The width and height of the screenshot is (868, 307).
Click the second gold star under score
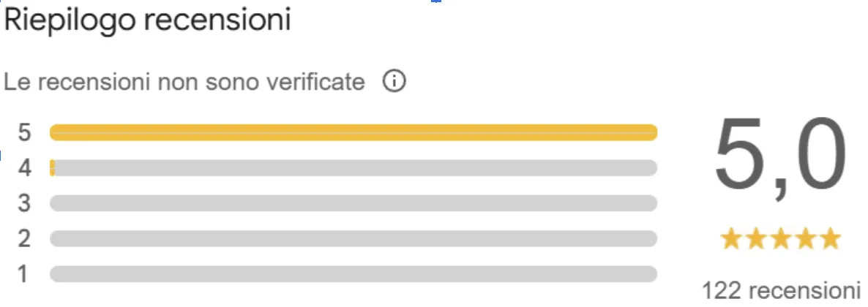[x=755, y=239]
